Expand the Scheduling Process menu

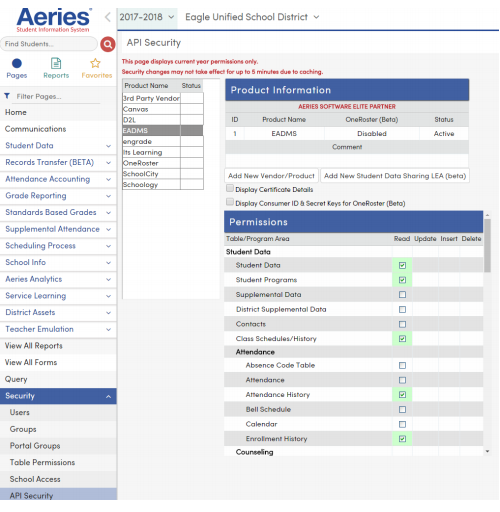pyautogui.click(x=58, y=246)
